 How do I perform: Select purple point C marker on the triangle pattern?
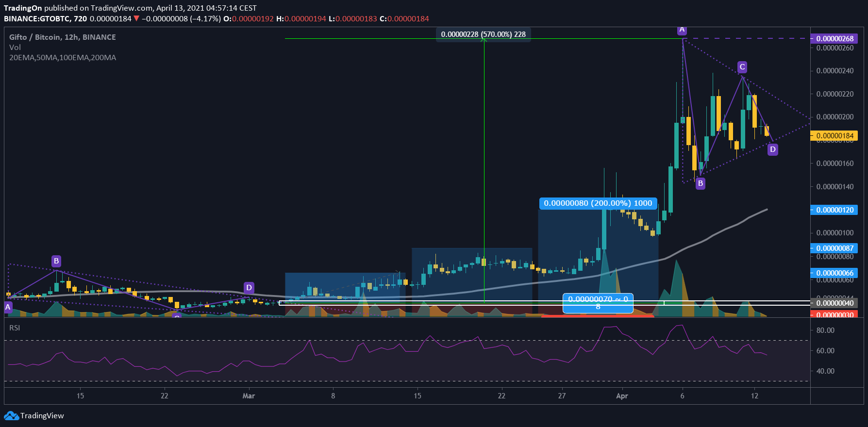click(742, 67)
